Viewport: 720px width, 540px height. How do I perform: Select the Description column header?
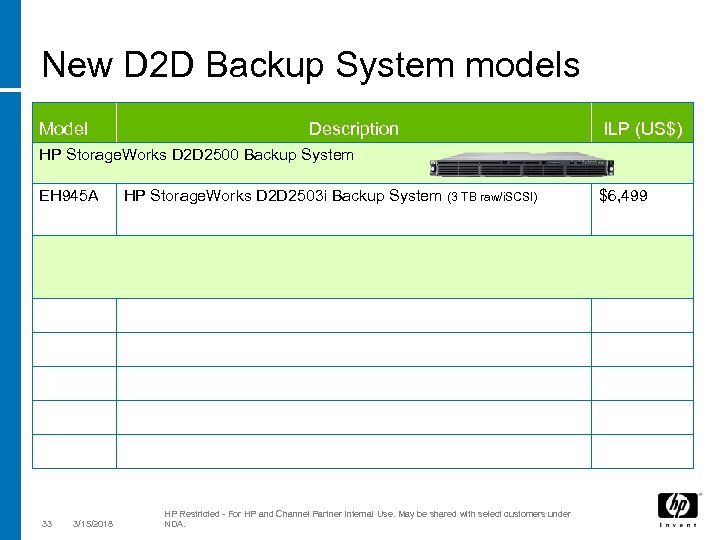pos(354,123)
